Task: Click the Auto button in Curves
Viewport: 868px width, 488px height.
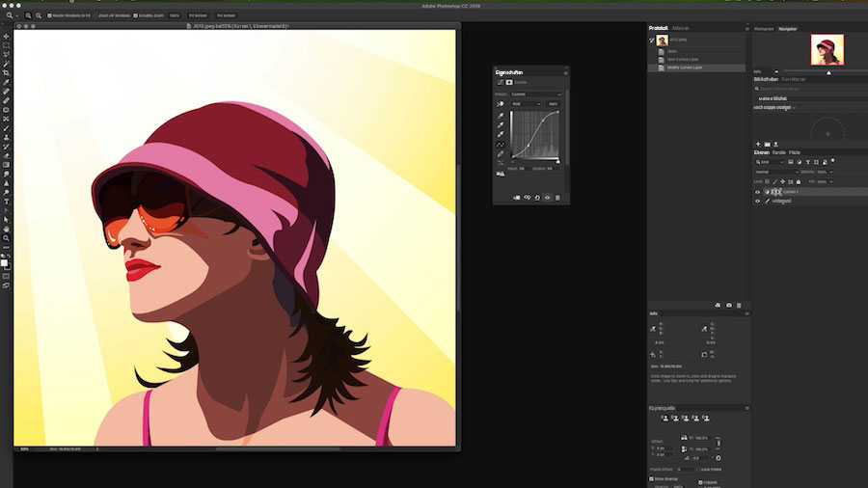Action: coord(554,104)
